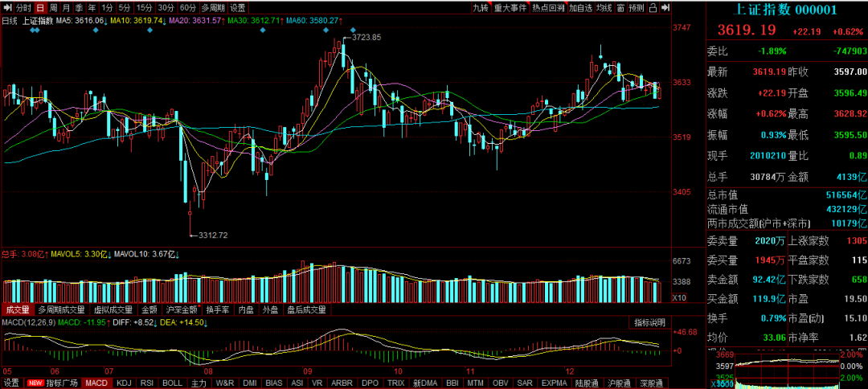Click the 窗 window button
This screenshot has width=868, height=389.
[621, 8]
